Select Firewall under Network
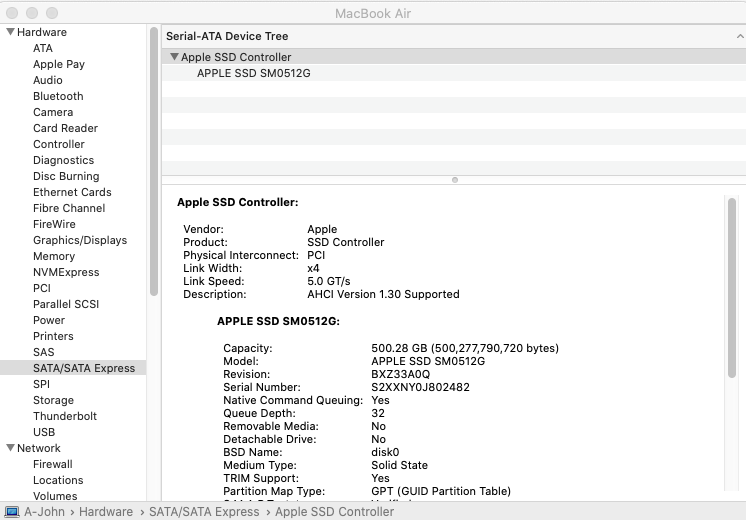746x520 pixels. click(53, 464)
